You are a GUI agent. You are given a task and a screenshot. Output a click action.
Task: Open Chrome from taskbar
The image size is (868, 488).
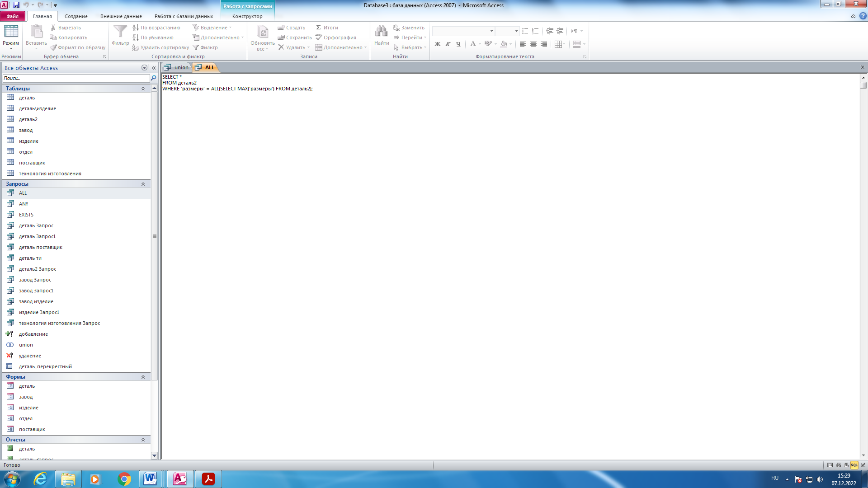pyautogui.click(x=124, y=479)
